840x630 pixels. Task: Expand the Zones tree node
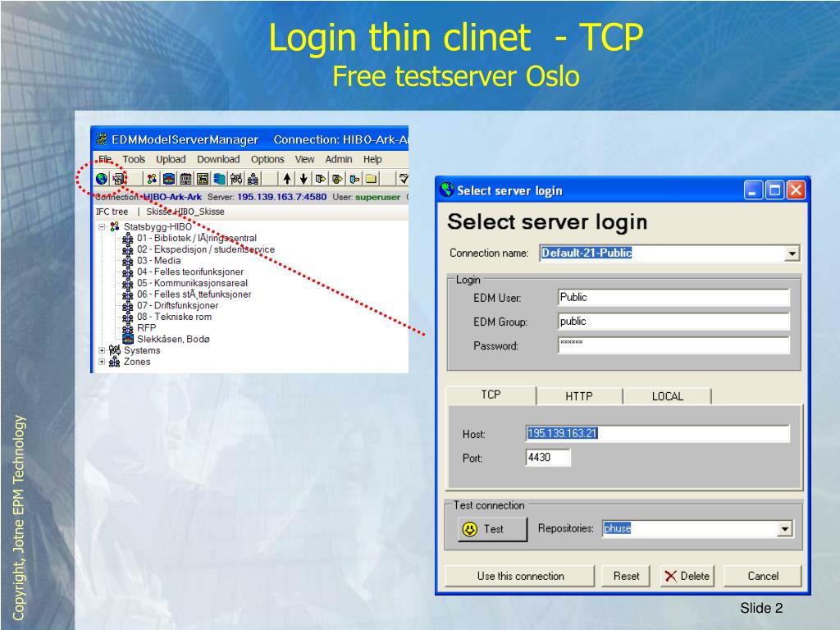102,362
